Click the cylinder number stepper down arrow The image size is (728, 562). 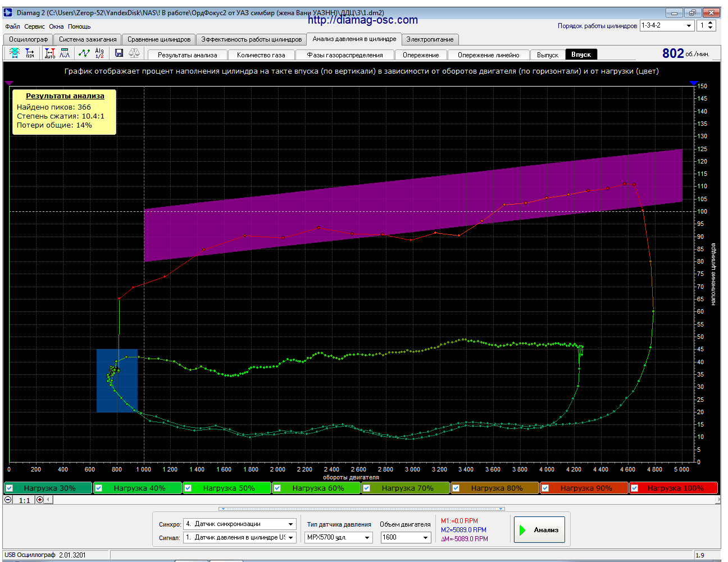(711, 28)
